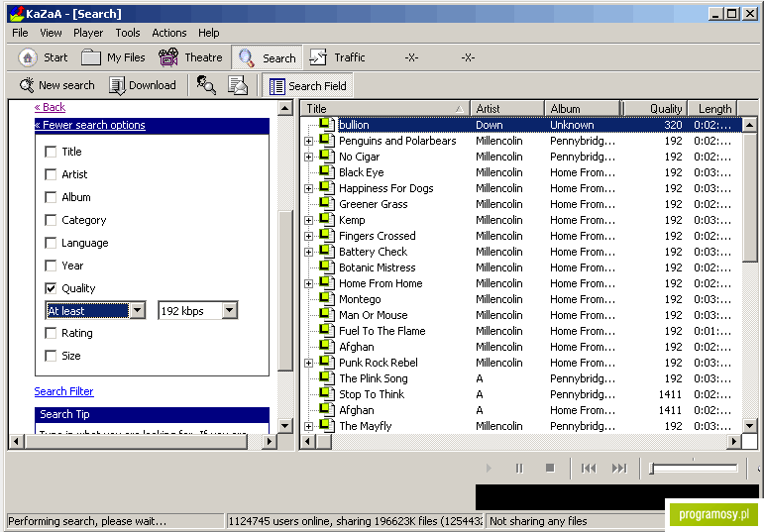Image resolution: width=764 pixels, height=532 pixels.
Task: Expand The Mayfly row
Action: (308, 426)
